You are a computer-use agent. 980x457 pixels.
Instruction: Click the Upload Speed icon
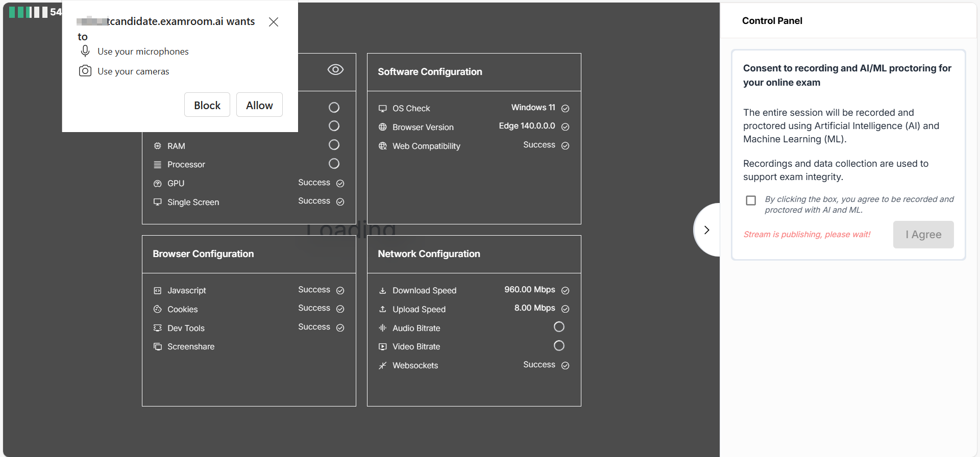point(382,309)
